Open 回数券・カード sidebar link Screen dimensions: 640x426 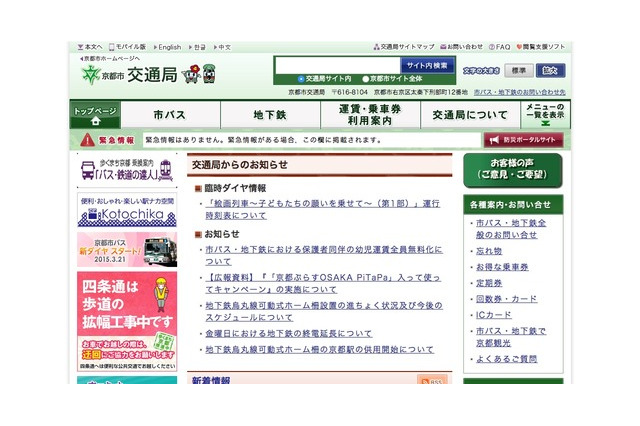[507, 299]
